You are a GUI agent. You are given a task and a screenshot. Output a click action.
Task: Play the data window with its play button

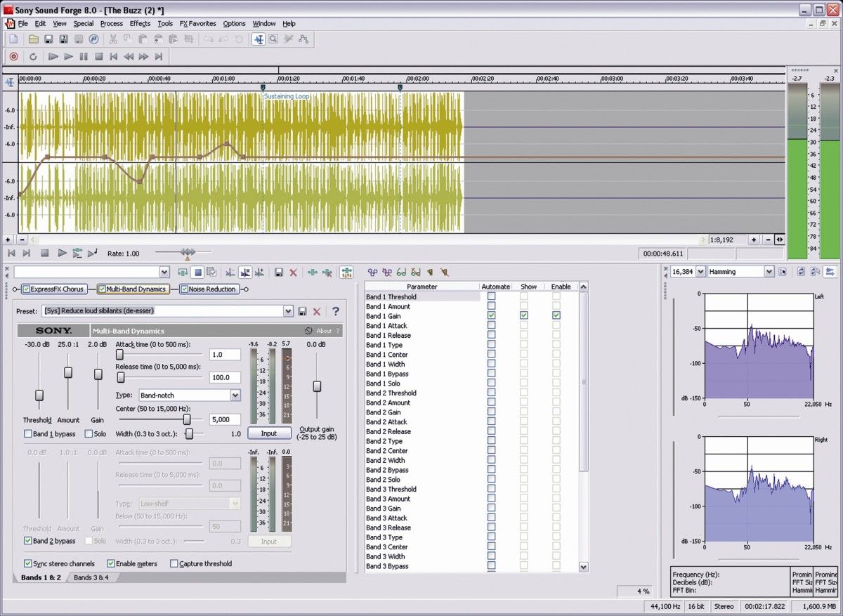[x=62, y=253]
